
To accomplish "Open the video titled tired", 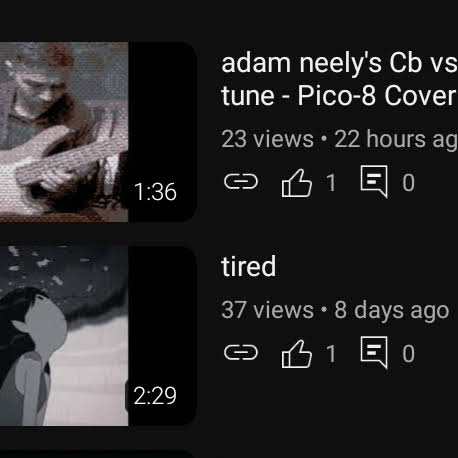I will pyautogui.click(x=249, y=266).
